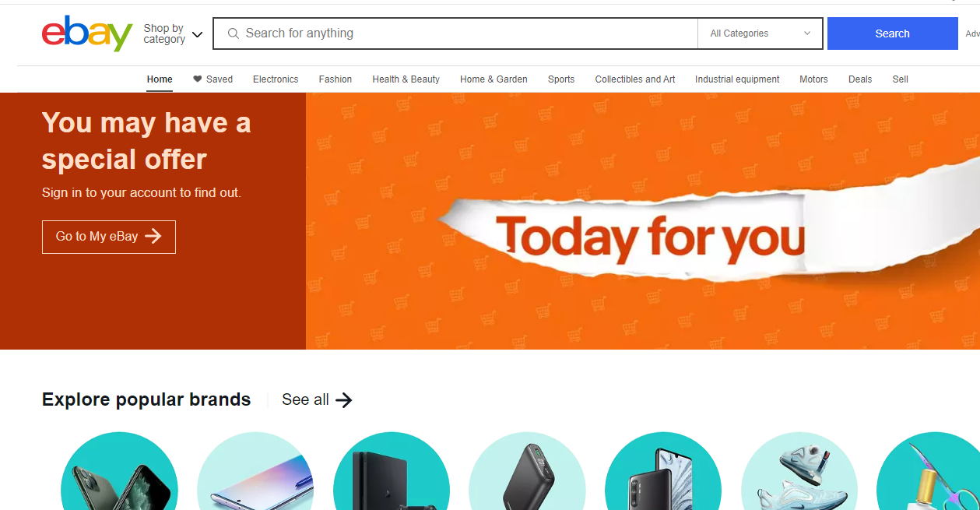Open the PlayStation console brand circle

pyautogui.click(x=392, y=471)
